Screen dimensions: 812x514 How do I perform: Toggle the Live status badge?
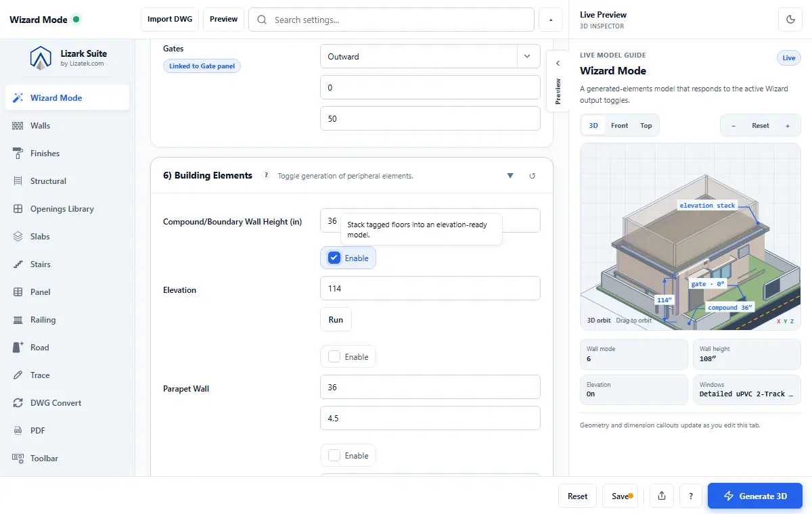789,58
